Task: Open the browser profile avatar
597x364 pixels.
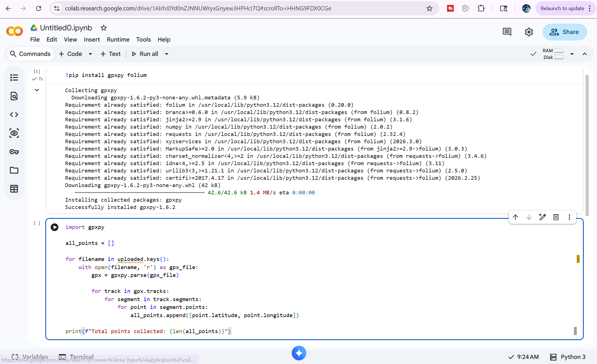Action: tap(526, 8)
